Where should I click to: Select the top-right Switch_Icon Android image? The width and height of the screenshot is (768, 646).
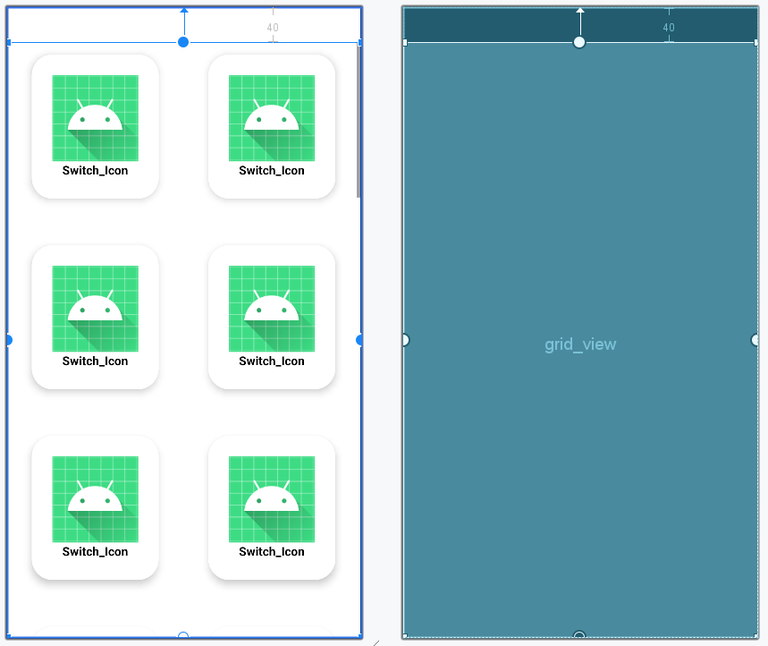click(x=272, y=118)
